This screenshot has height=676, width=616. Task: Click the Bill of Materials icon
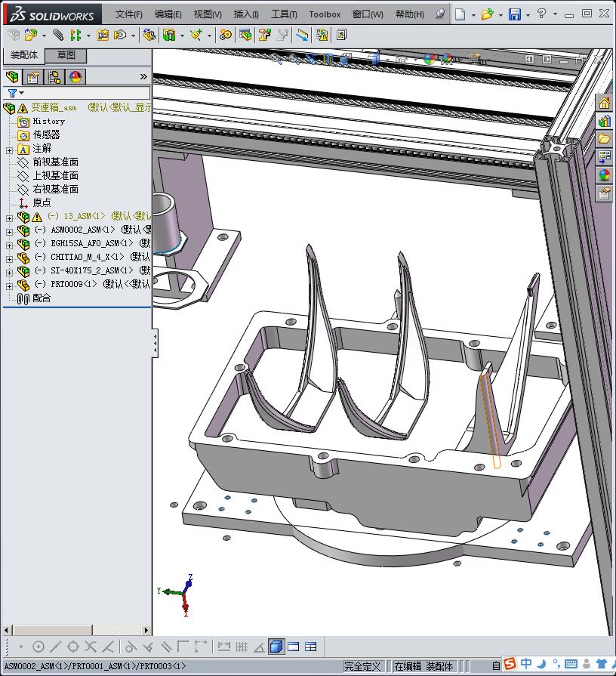[x=245, y=35]
